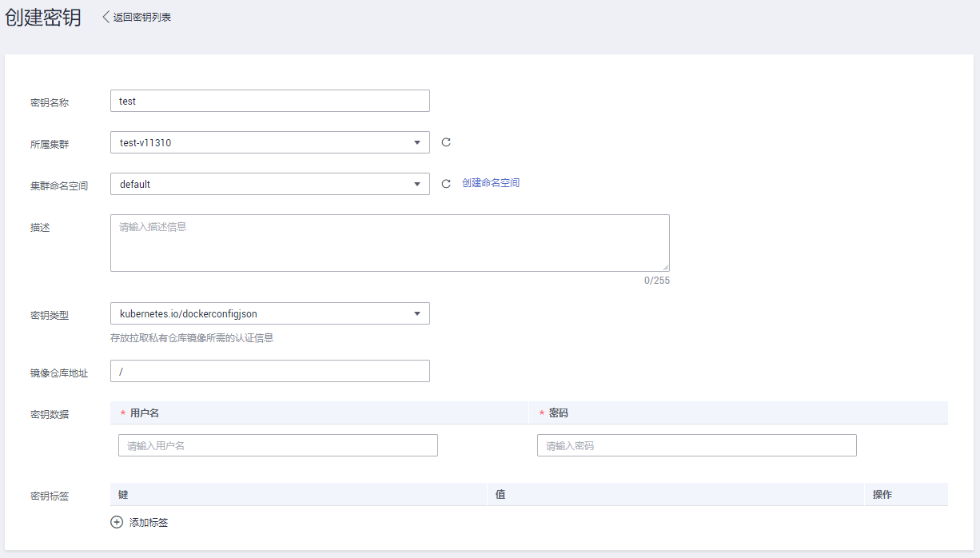This screenshot has height=558, width=980.
Task: Expand the 集群命名空间 dropdown showing default
Action: [269, 184]
